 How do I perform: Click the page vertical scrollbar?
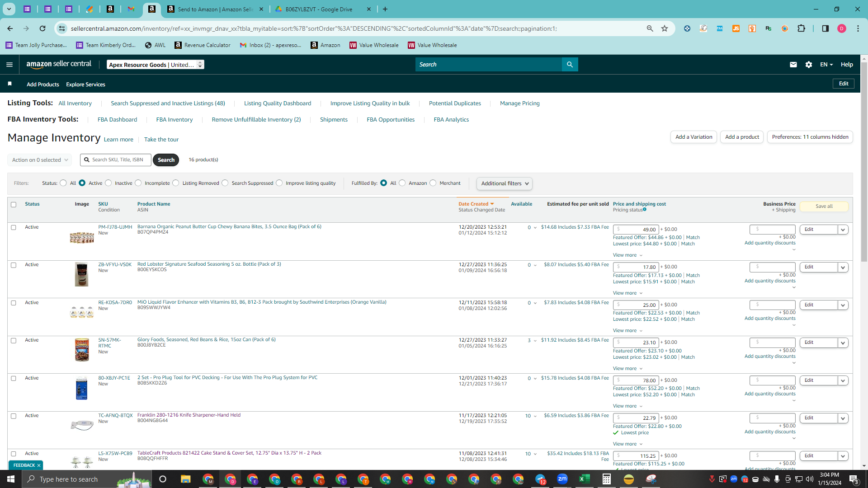[x=864, y=162]
